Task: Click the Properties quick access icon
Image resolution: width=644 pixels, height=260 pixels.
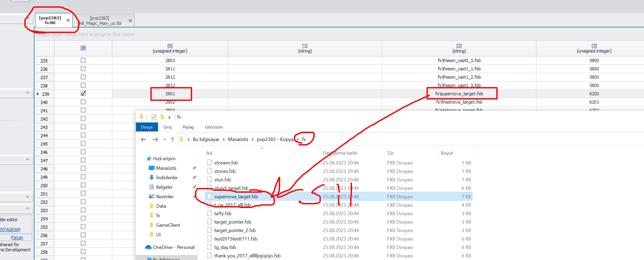Action: (154, 117)
